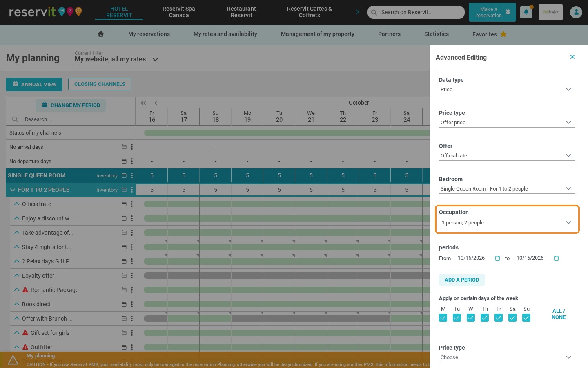Open the three-dot menu for No arrival days

132,147
